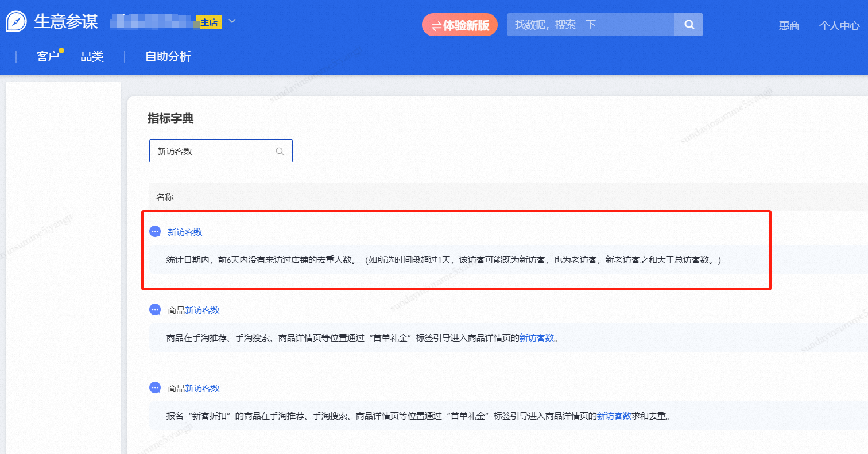868x454 pixels.
Task: Click the bubble icon of last 商品新访客数 entry
Action: tap(155, 388)
